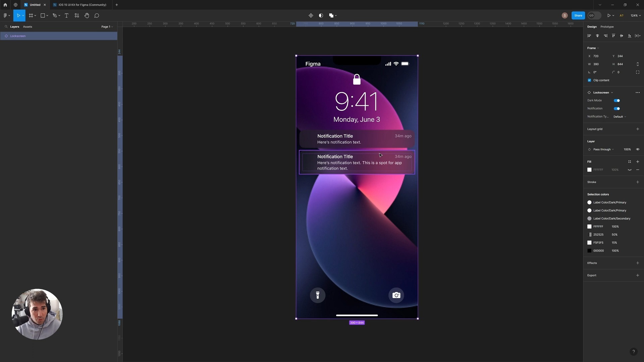Click the 000000 selection color swatch
644x362 pixels.
click(x=589, y=251)
